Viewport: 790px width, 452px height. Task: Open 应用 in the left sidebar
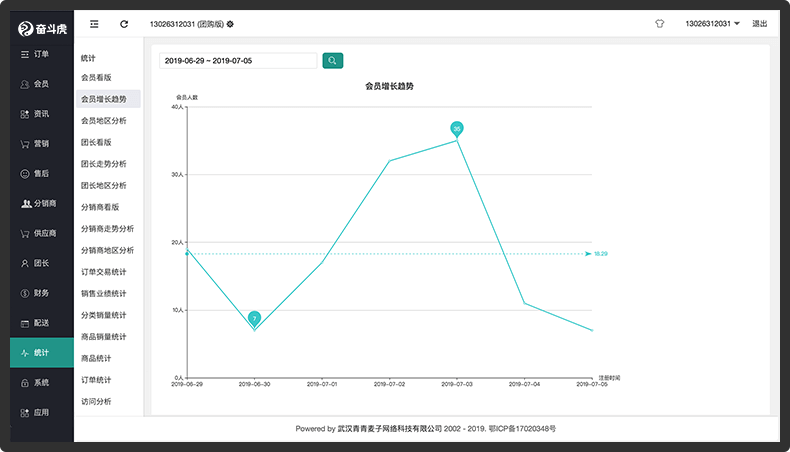pos(42,412)
